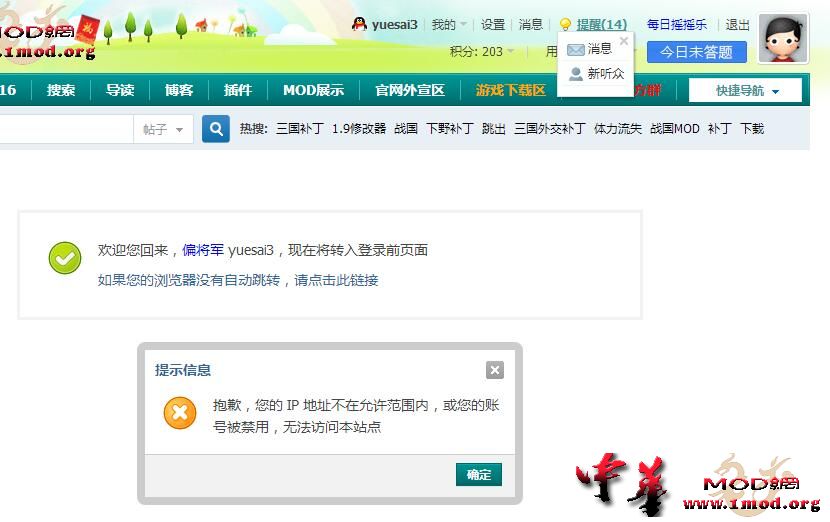Select hot search term 三国外交补丁
This screenshot has height=522, width=830.
549,129
